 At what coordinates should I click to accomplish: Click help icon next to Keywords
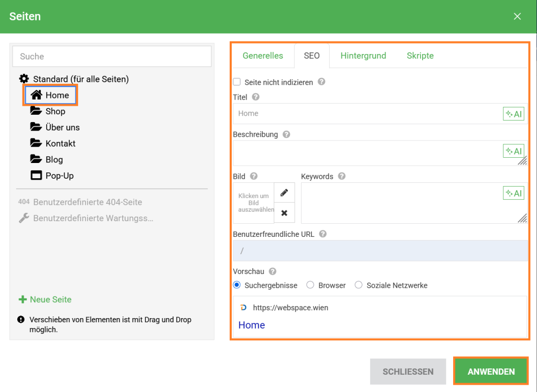coord(341,177)
